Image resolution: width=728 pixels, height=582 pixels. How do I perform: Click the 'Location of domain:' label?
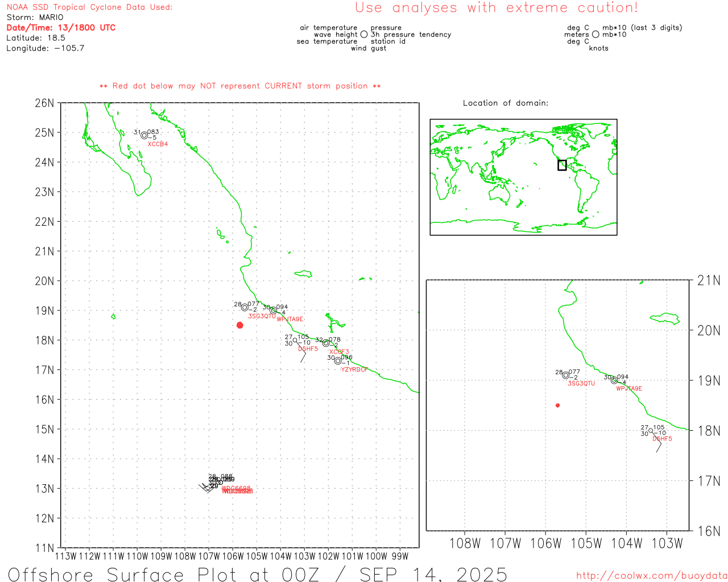[x=506, y=103]
